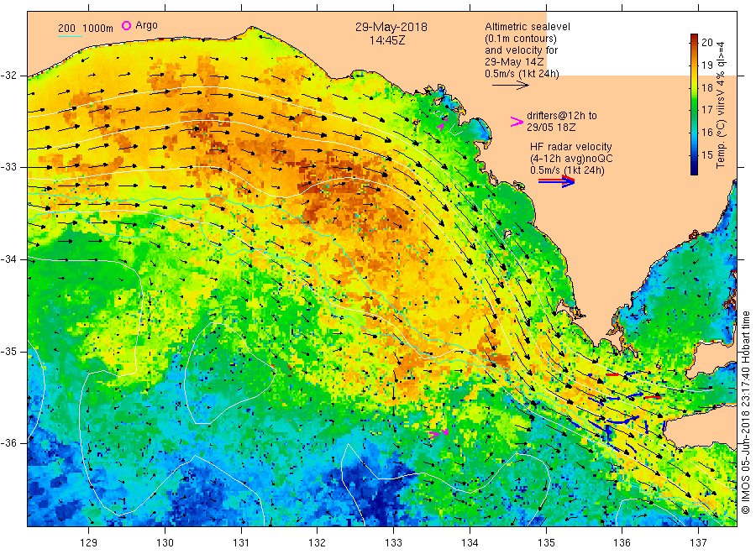Click the longitude axis label 132
The width and height of the screenshot is (756, 554).
318,543
